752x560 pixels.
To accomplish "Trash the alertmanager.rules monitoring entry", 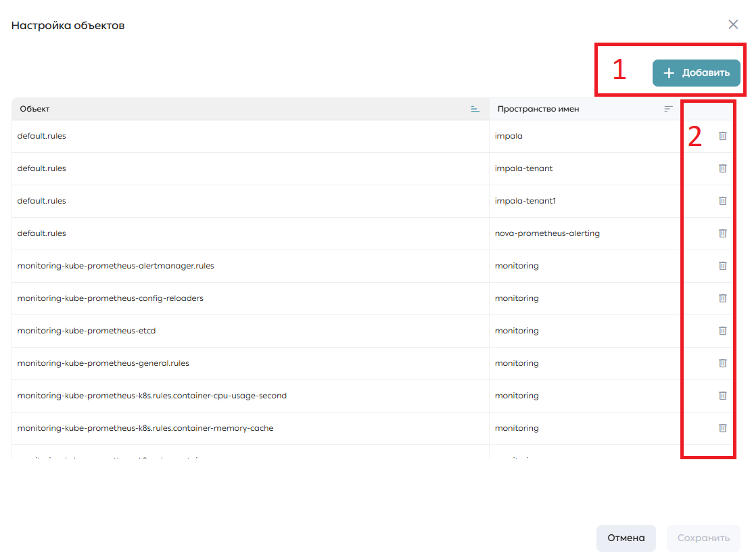I will coord(722,266).
